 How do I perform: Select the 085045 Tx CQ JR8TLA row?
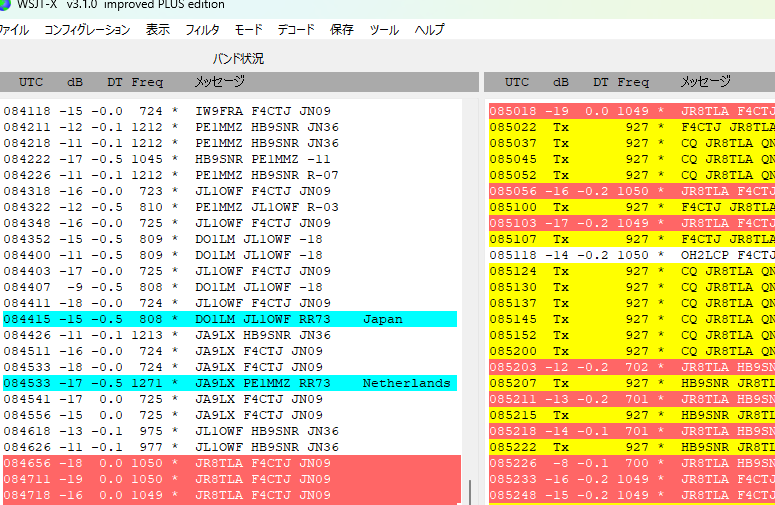(632, 159)
